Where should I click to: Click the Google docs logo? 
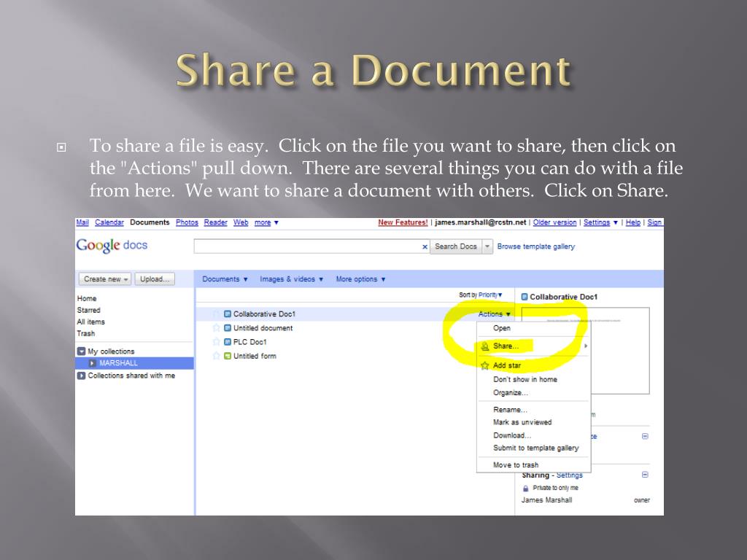(112, 245)
